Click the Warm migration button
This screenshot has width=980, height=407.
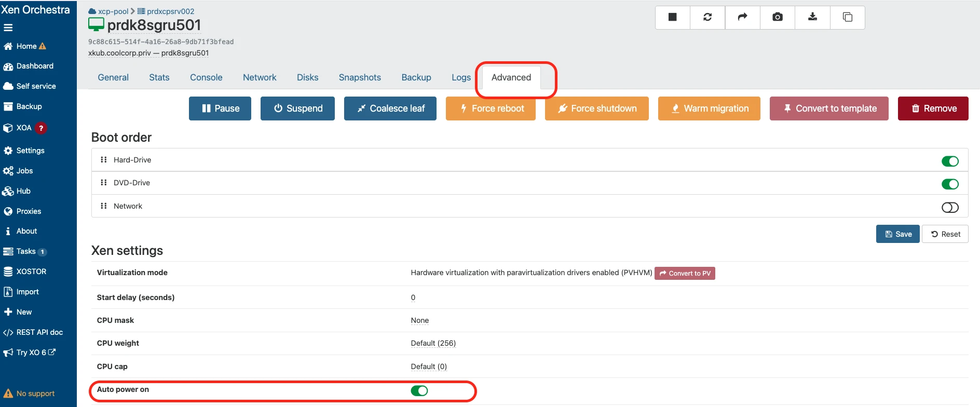[x=709, y=108]
